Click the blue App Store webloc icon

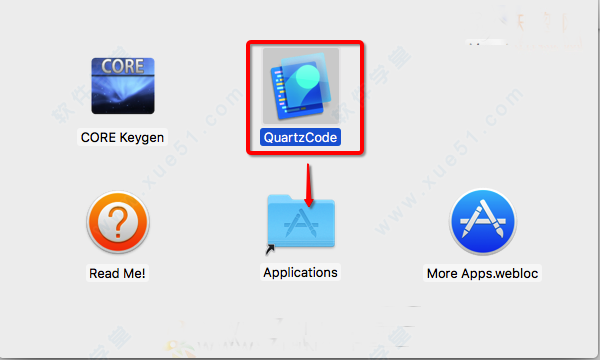[483, 222]
